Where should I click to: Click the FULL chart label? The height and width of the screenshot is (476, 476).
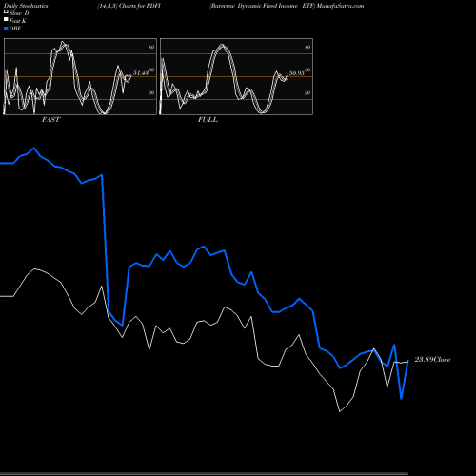click(x=208, y=120)
